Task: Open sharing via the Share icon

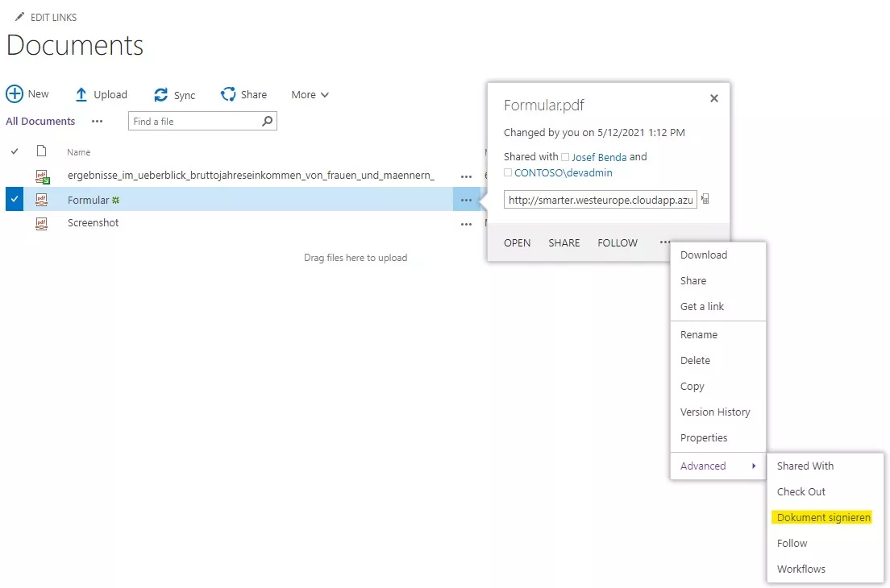Action: point(223,93)
